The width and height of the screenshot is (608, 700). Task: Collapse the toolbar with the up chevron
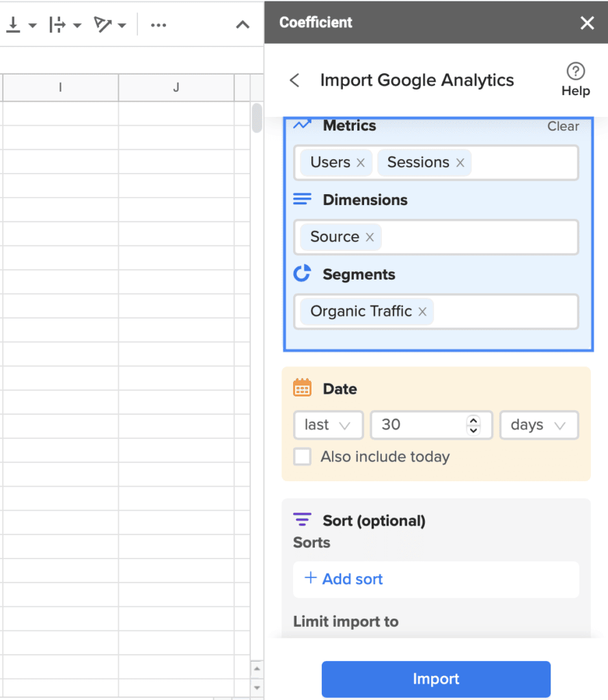(243, 25)
